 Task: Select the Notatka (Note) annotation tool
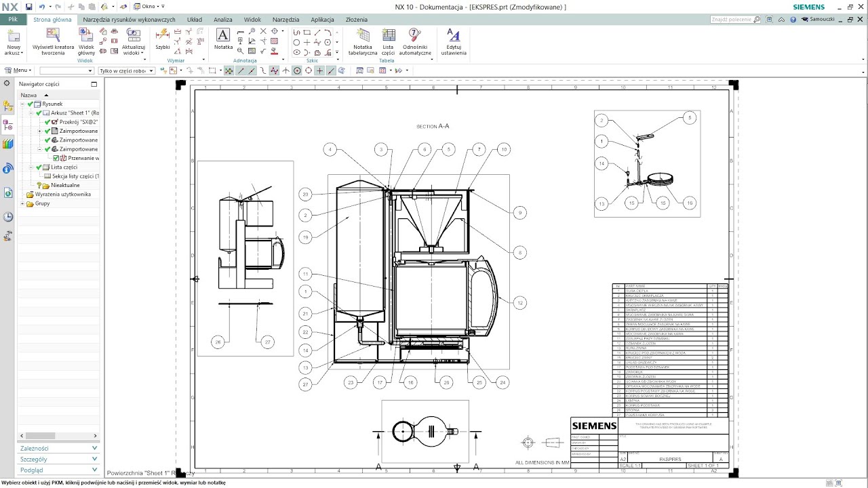[x=223, y=35]
